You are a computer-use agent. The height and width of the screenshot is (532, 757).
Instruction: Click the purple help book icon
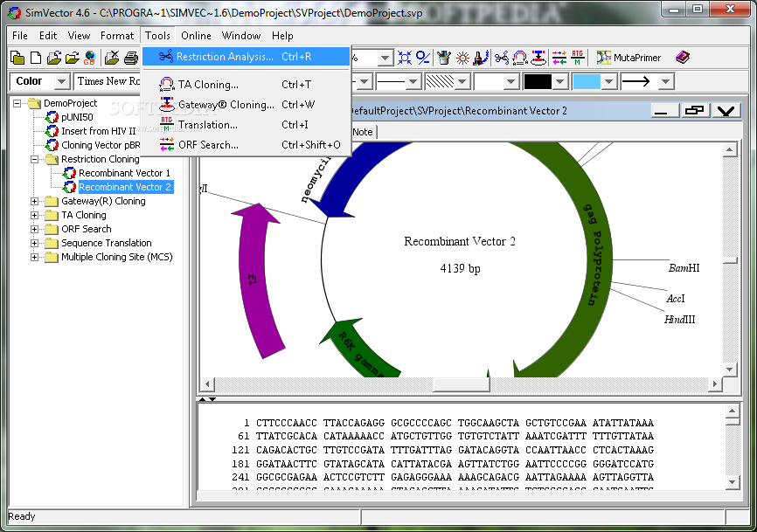coord(683,58)
